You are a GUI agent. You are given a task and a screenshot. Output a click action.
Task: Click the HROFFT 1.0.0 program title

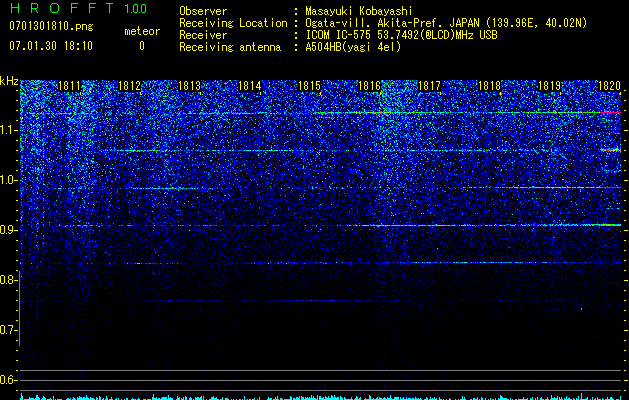(78, 8)
